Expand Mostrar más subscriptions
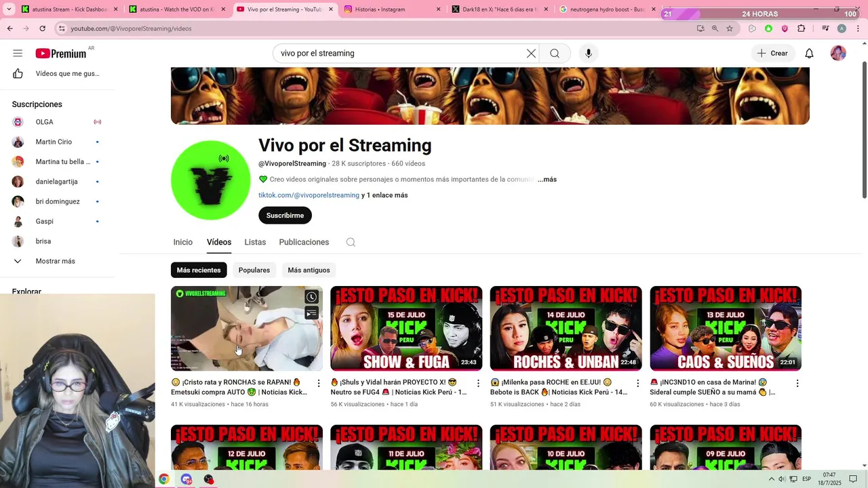Screen dimensions: 868x488 point(57,261)
